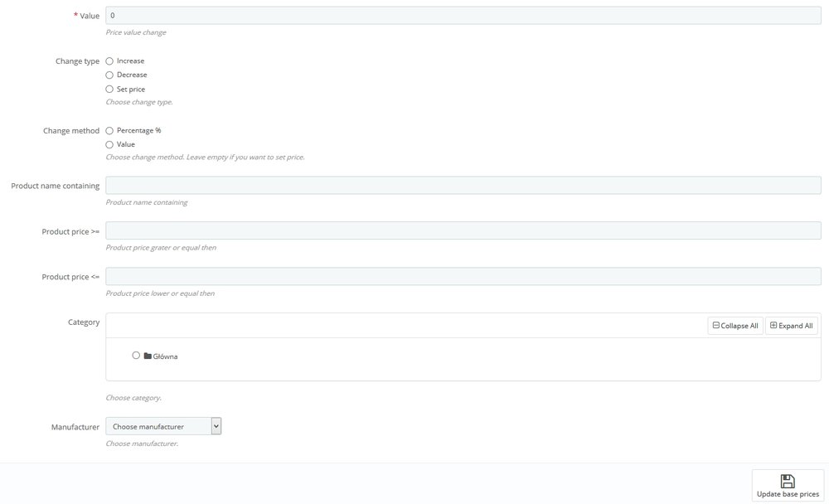Enable Percentage % change method
This screenshot has height=504, width=829.
coord(109,129)
